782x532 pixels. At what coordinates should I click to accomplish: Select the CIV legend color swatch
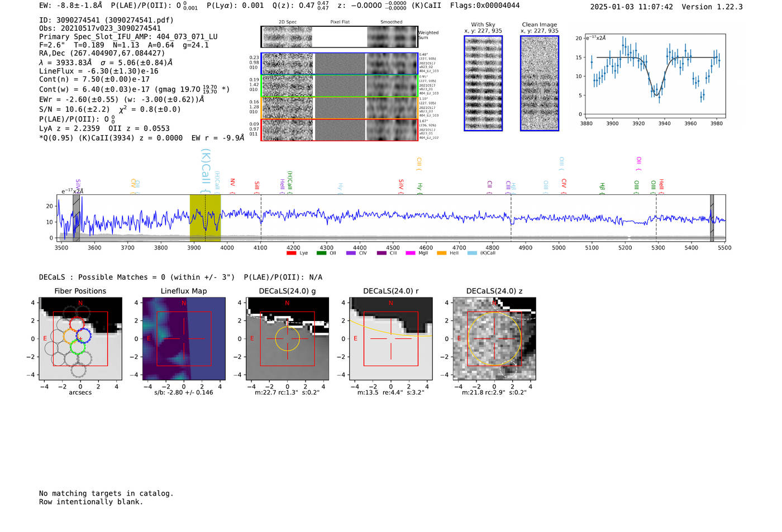click(x=351, y=253)
